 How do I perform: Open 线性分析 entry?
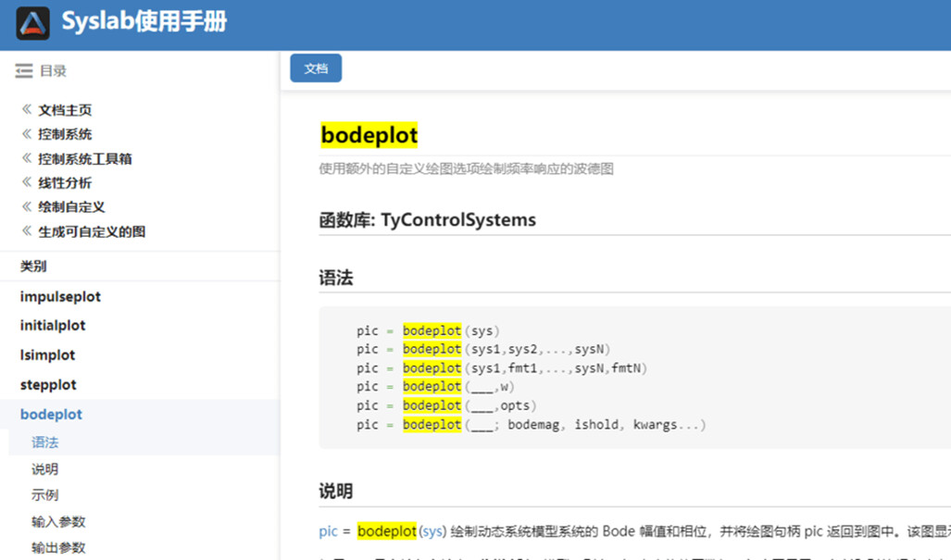(65, 182)
